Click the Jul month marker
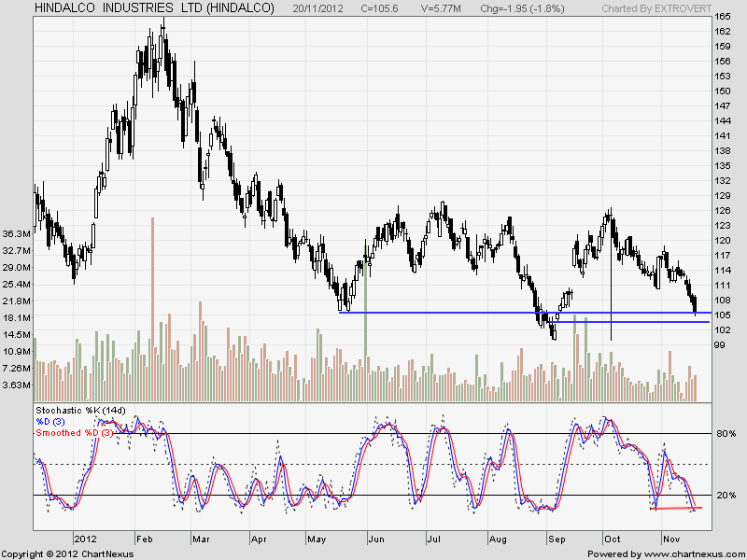 [433, 539]
